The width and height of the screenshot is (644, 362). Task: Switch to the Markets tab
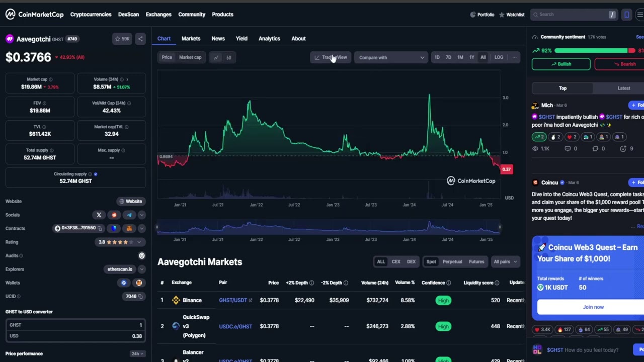[x=191, y=38]
